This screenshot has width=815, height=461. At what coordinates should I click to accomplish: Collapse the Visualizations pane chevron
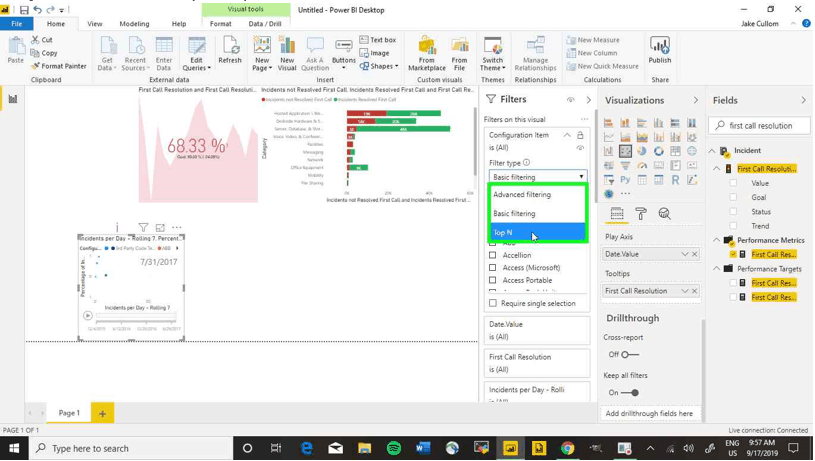pyautogui.click(x=695, y=100)
